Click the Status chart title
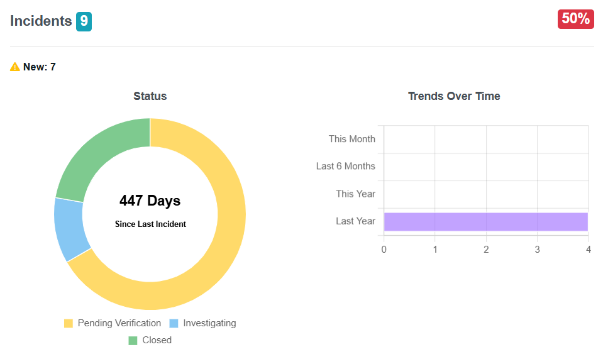The image size is (603, 364). tap(150, 96)
